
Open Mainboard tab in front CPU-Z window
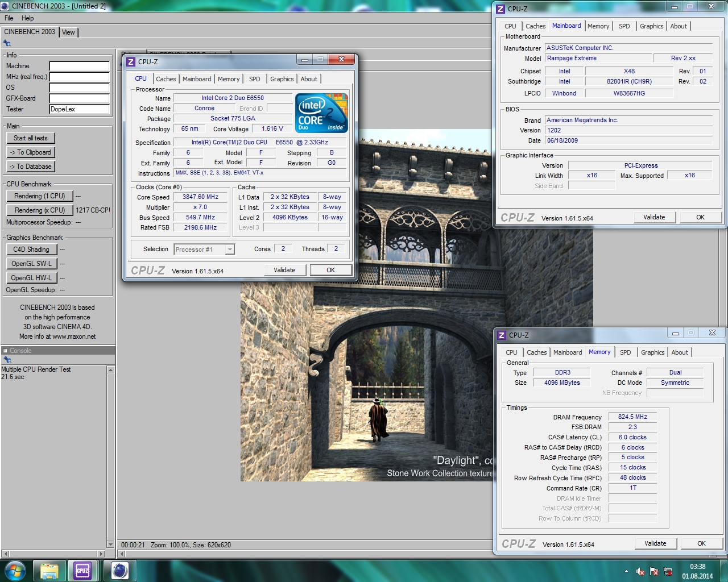pyautogui.click(x=197, y=79)
